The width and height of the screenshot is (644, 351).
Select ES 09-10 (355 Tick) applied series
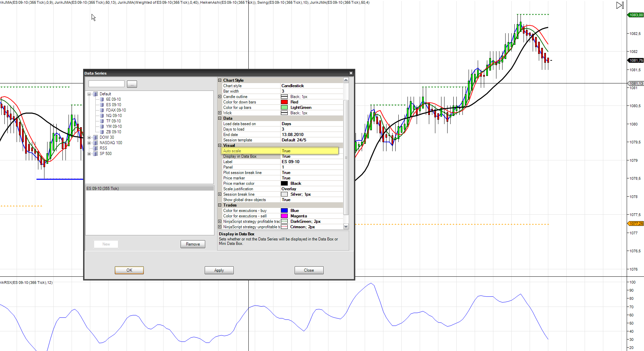(x=103, y=189)
